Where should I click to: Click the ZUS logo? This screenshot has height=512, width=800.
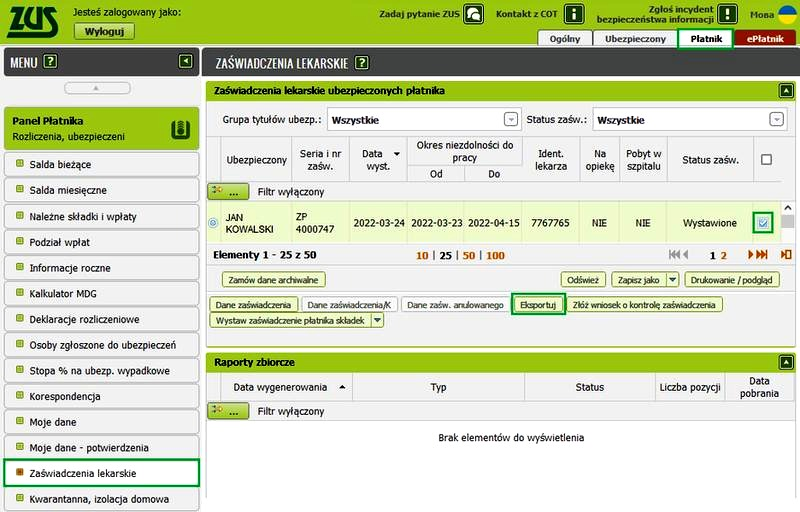click(33, 22)
